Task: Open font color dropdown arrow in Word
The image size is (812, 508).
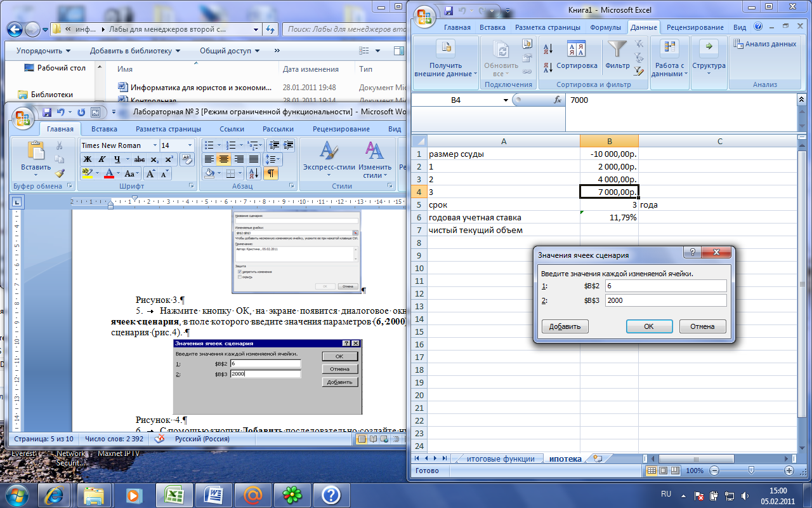Action: coord(118,174)
